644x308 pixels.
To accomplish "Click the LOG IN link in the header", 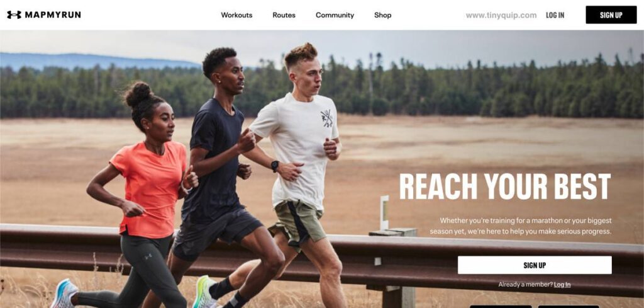I will [x=555, y=15].
